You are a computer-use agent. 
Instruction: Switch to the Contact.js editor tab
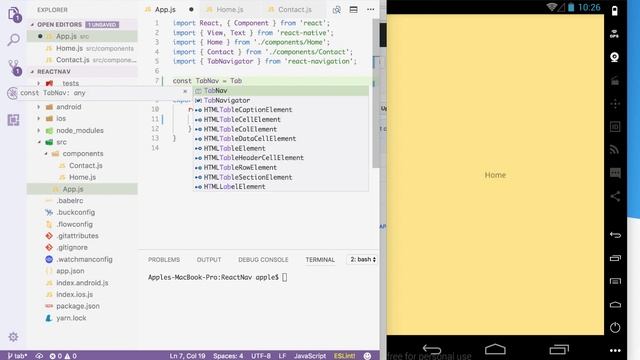pyautogui.click(x=294, y=9)
